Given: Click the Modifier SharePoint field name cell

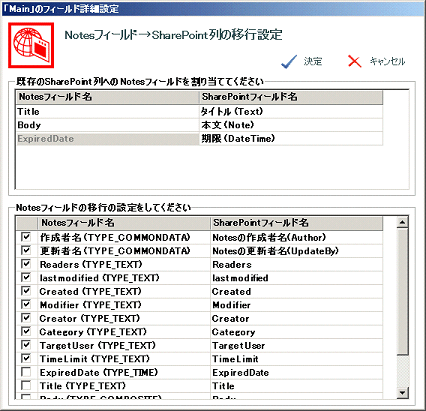Looking at the screenshot, I should 297,305.
